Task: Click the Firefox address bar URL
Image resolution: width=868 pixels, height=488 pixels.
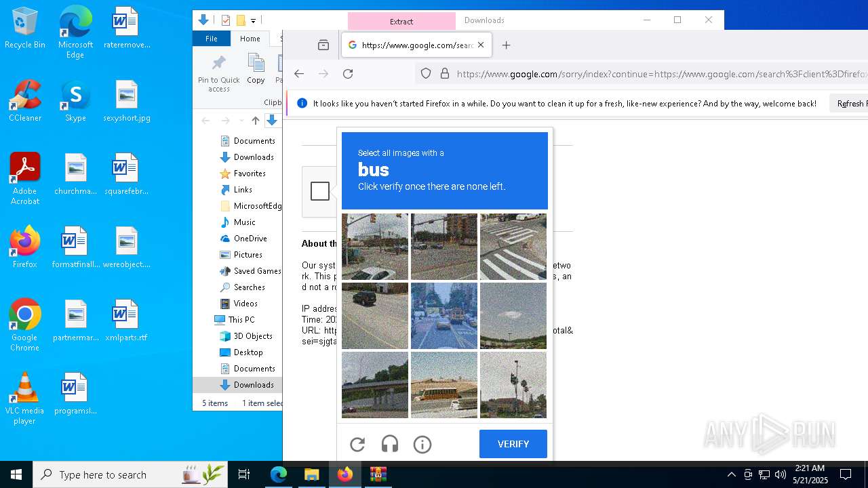Action: tap(661, 74)
